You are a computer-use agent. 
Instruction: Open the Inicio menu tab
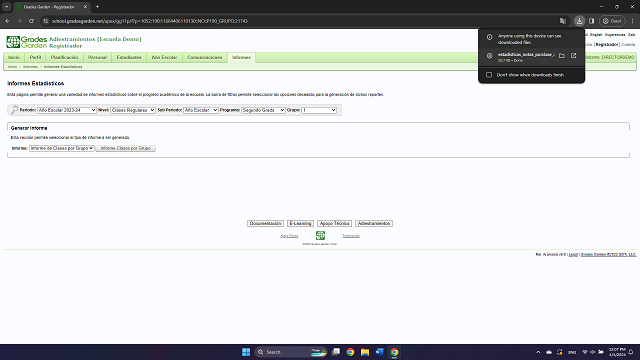point(14,58)
